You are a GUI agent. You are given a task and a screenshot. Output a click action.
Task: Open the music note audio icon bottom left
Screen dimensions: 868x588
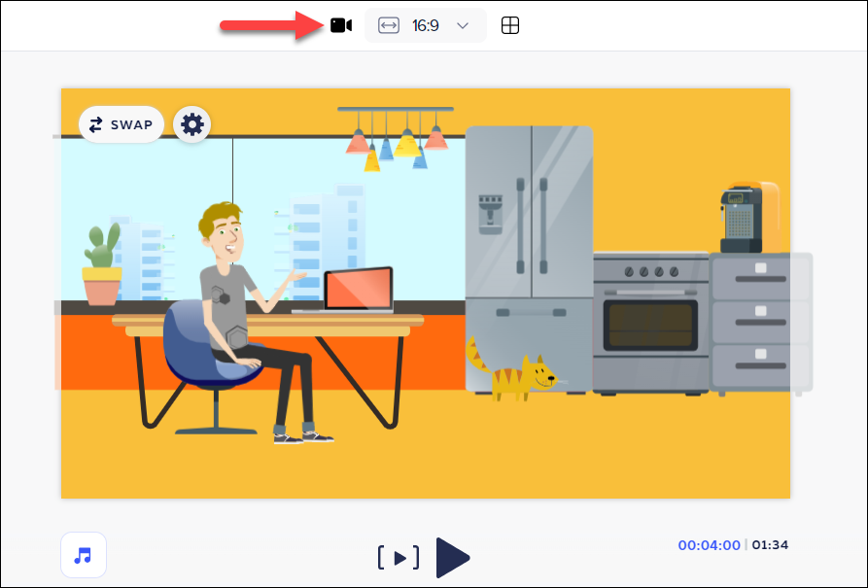pos(83,555)
